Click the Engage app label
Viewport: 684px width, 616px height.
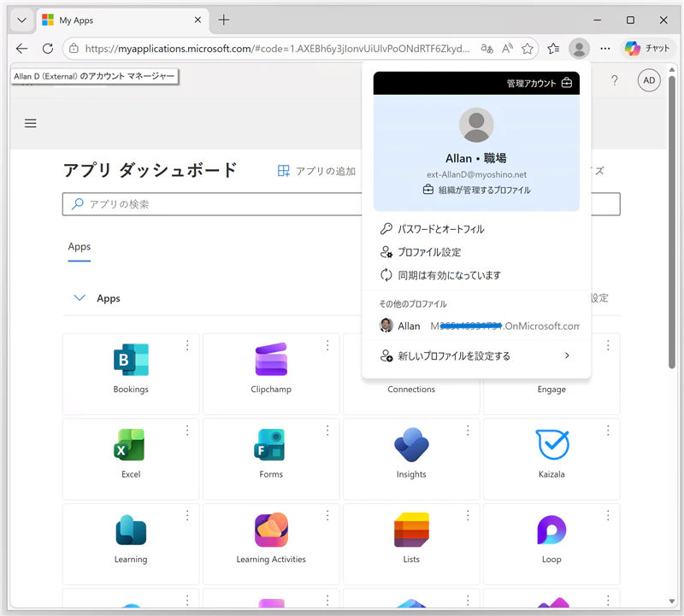coord(551,390)
